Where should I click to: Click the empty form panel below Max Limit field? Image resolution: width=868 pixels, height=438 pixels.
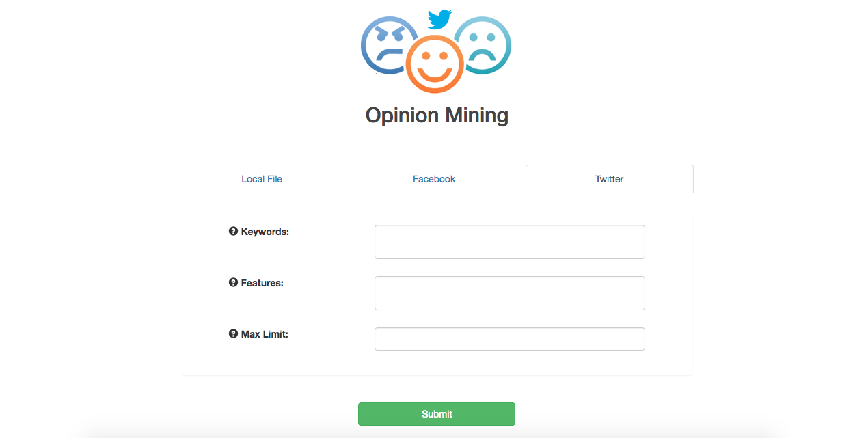(x=437, y=363)
